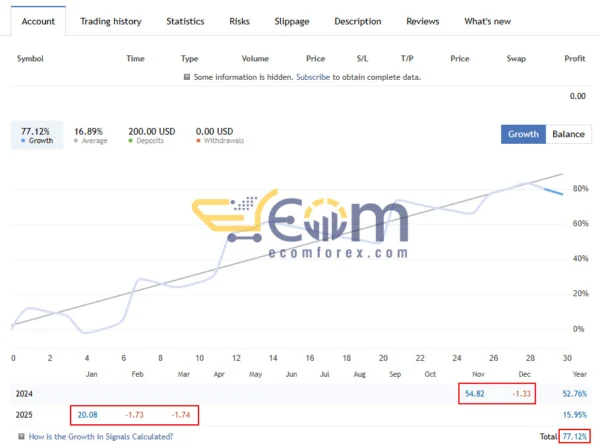Click the info icon beside hidden information notice
This screenshot has width=600, height=446.
pos(187,77)
